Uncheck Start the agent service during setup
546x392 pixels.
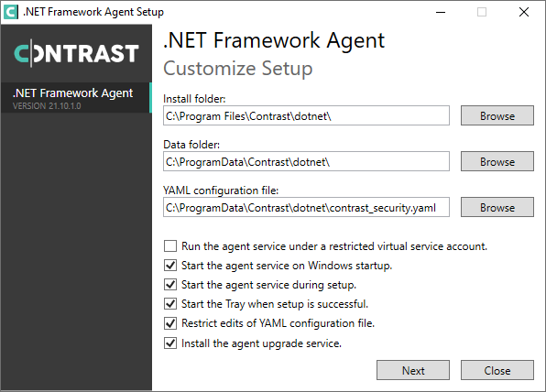click(170, 285)
